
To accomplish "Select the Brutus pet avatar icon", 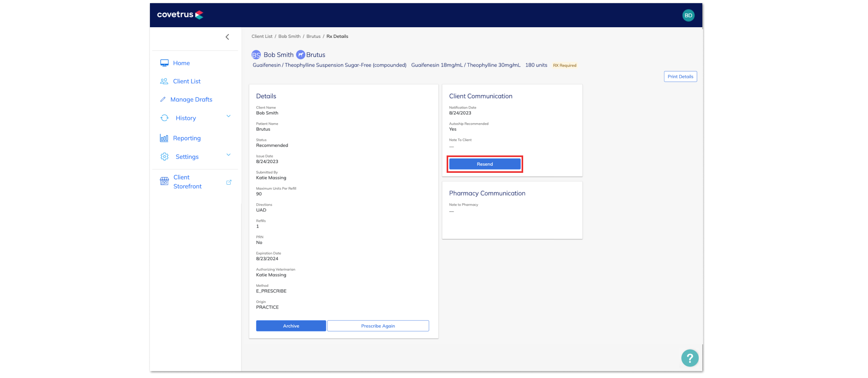I will click(300, 54).
